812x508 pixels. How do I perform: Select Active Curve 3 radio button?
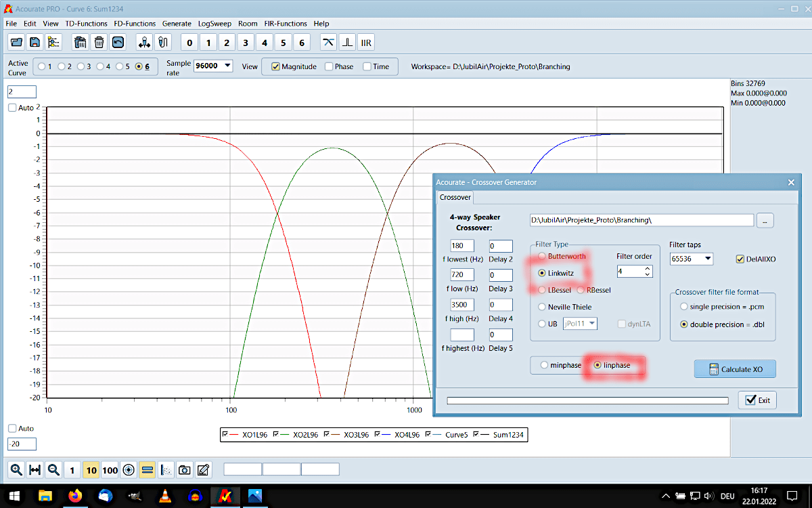tap(81, 67)
